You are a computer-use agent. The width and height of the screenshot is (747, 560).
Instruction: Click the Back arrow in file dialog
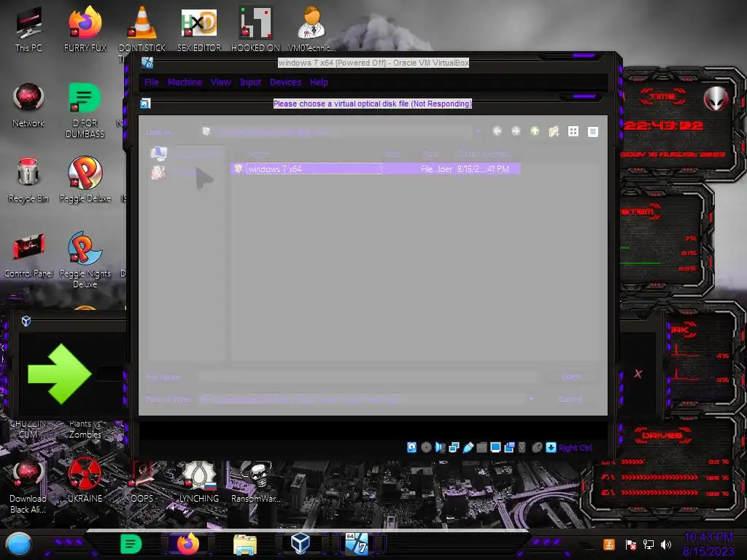point(497,131)
